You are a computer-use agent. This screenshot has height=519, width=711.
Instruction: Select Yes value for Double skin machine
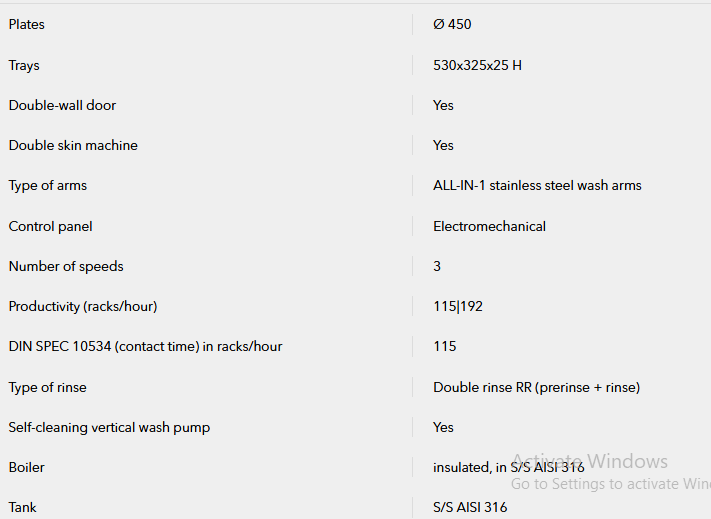[x=443, y=145]
